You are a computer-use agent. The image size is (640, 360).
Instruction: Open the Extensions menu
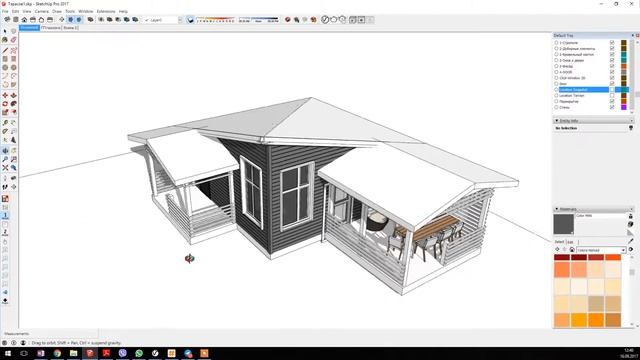[x=106, y=11]
